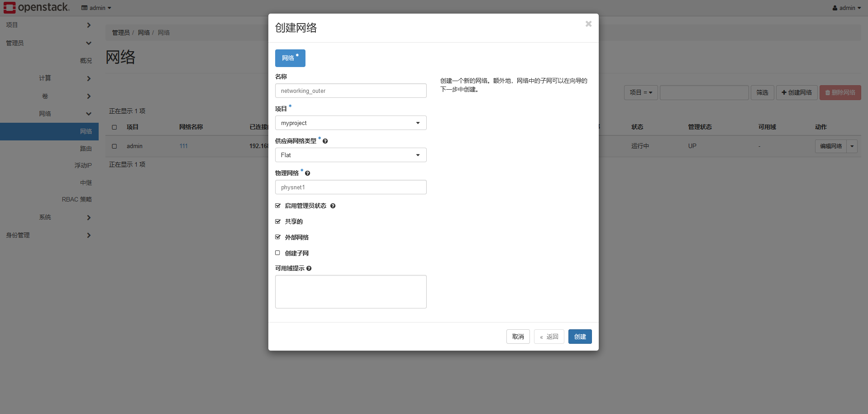Screen dimensions: 868x414
Task: Open 路由 in the sidebar menu
Action: click(86, 149)
